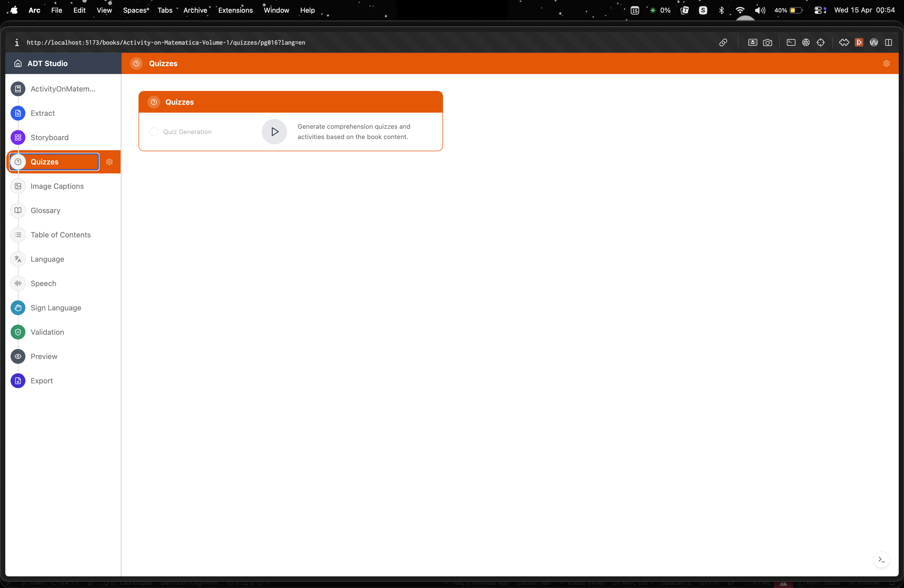Navigate to Validation label in sidebar
This screenshot has height=588, width=904.
(x=48, y=332)
